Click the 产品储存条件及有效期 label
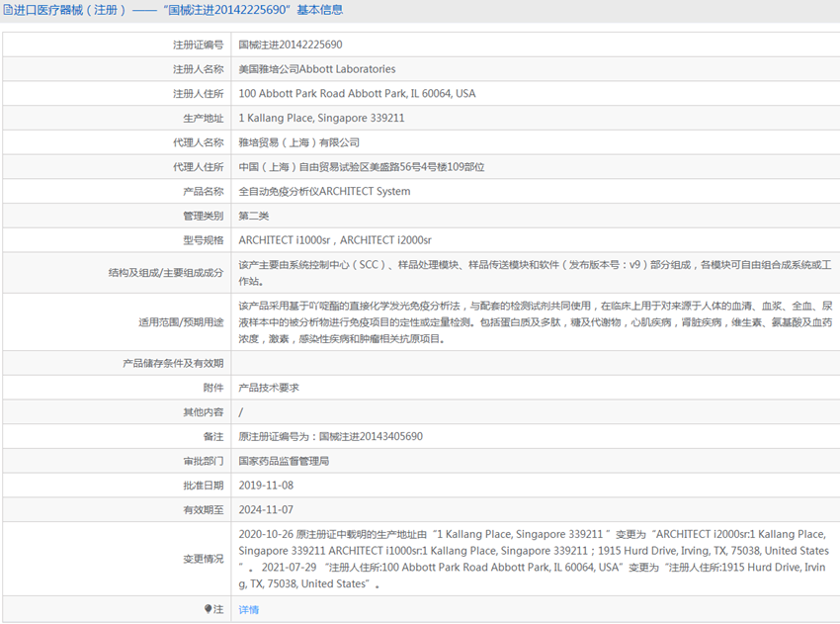Screen dimensions: 840x624 pos(173,364)
